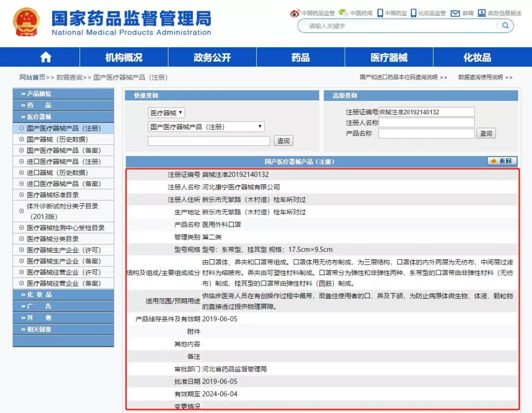Select 医疗器械检测中心受检目录 in sidebar
Screen dimensions: 532x413
pyautogui.click(x=66, y=228)
